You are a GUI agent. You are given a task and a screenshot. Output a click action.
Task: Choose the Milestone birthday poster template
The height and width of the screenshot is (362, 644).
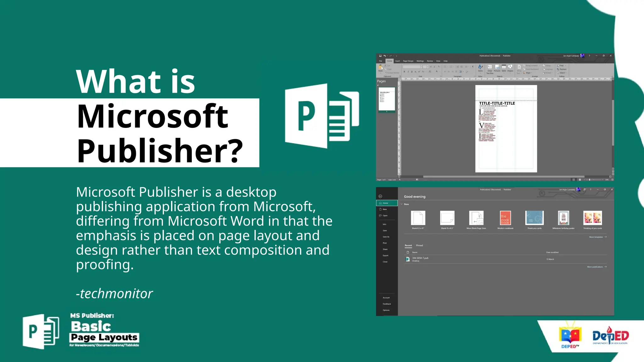pyautogui.click(x=563, y=220)
